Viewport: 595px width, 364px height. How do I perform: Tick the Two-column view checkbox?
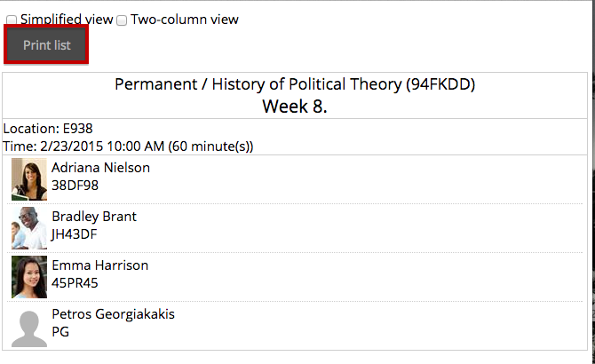(x=122, y=20)
